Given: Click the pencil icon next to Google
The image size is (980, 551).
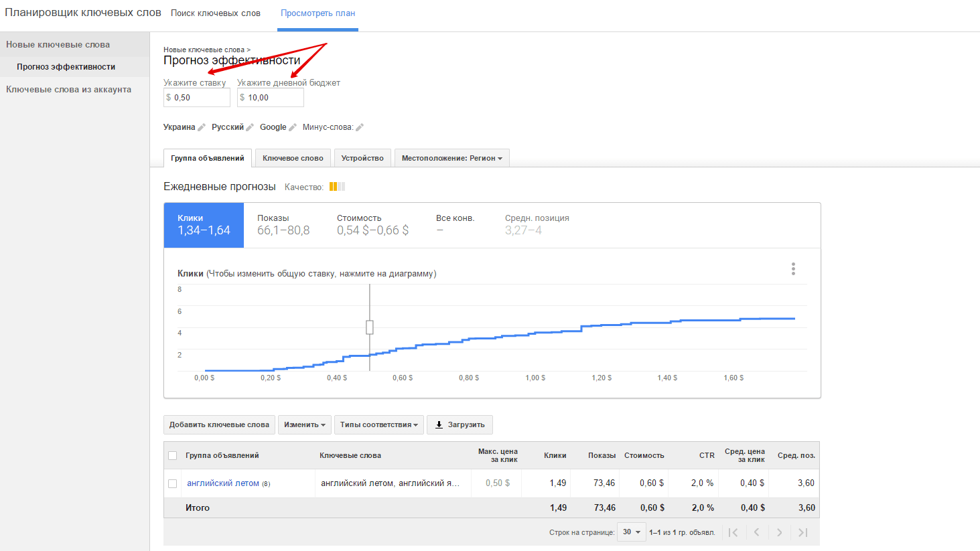Looking at the screenshot, I should (293, 127).
